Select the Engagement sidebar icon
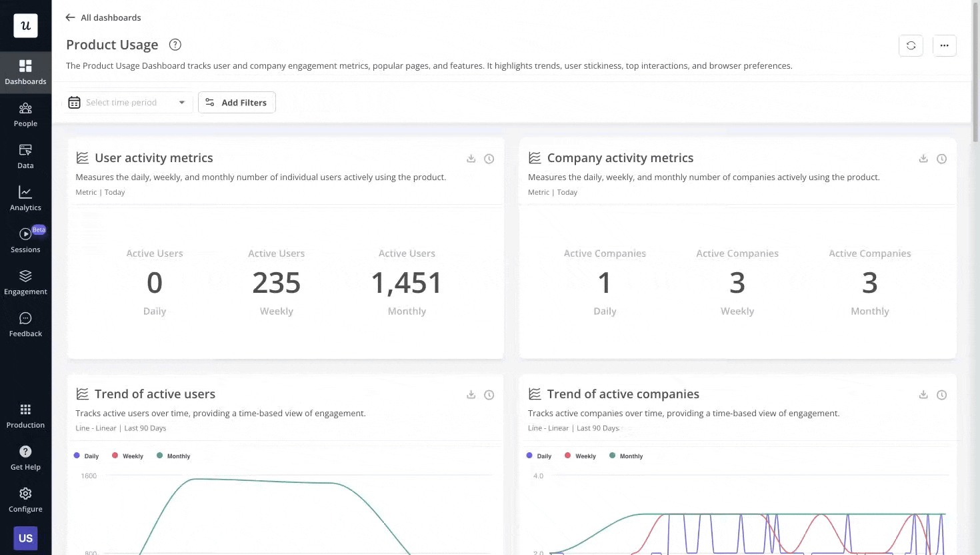Screen dimensions: 980x555 25,282
